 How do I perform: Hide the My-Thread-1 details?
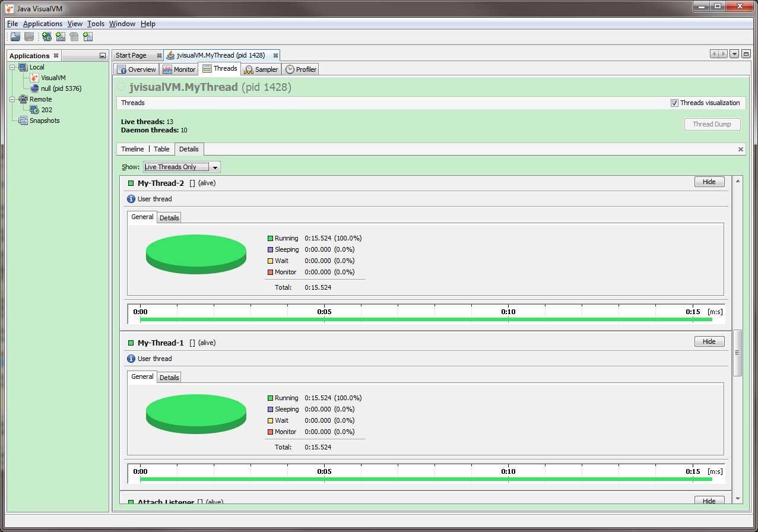click(709, 341)
